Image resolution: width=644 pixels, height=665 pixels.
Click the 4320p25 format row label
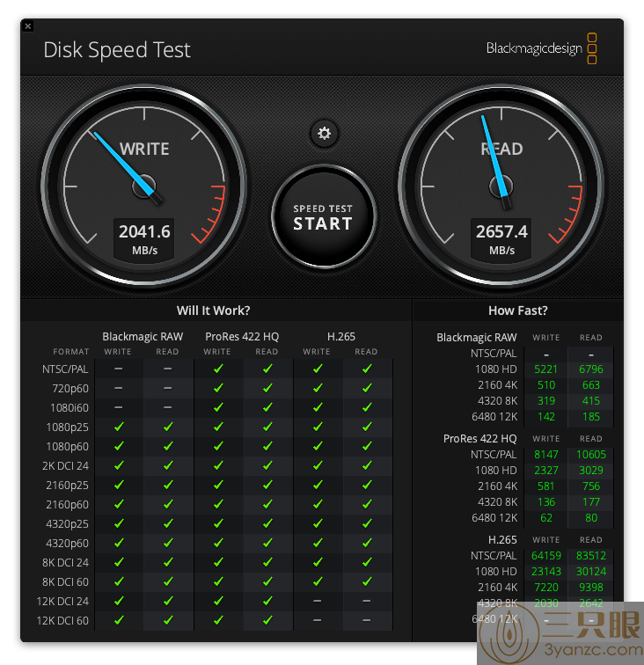point(68,523)
